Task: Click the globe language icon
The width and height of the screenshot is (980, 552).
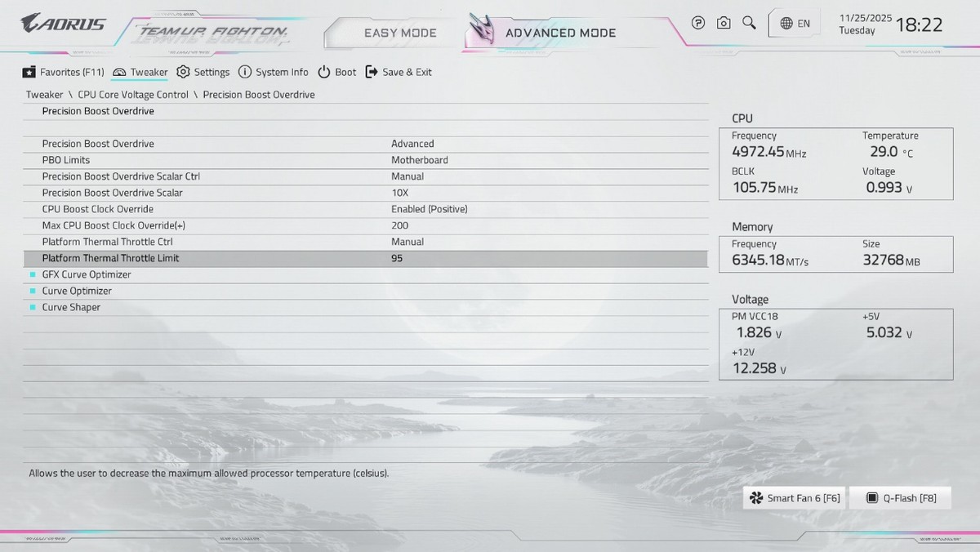Action: pyautogui.click(x=786, y=24)
